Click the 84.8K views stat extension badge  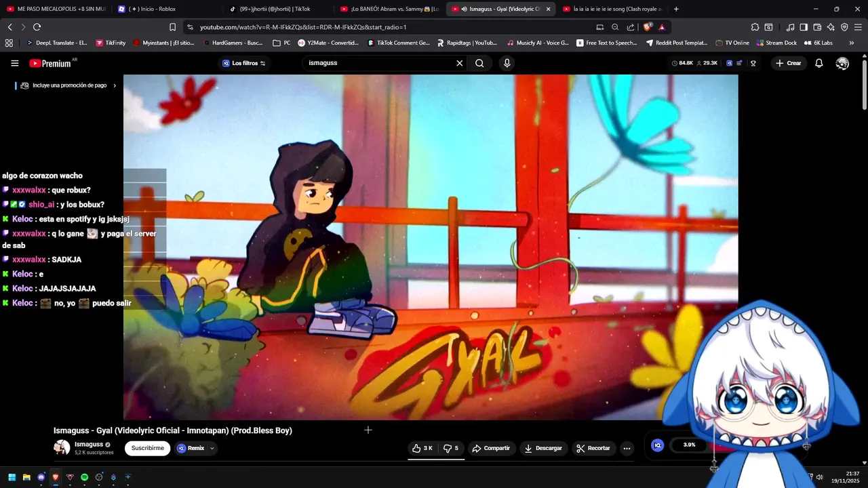click(x=682, y=63)
